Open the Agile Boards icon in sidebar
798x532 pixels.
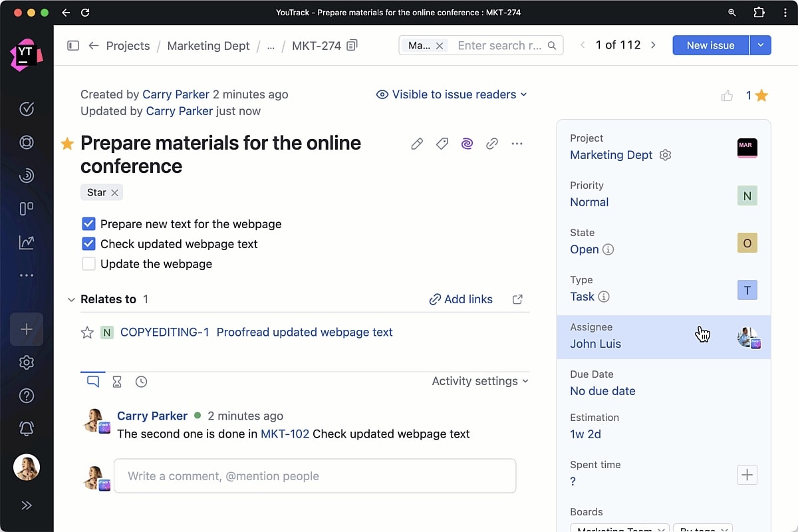[x=27, y=209]
